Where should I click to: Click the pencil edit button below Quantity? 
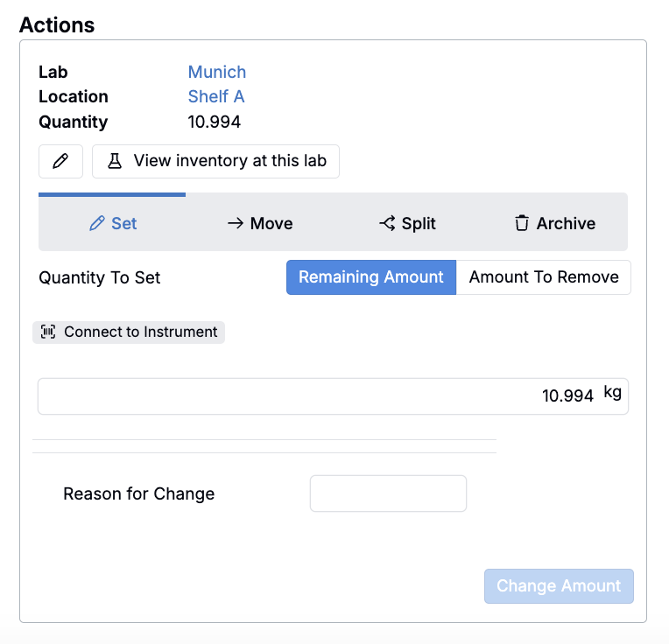pos(60,161)
